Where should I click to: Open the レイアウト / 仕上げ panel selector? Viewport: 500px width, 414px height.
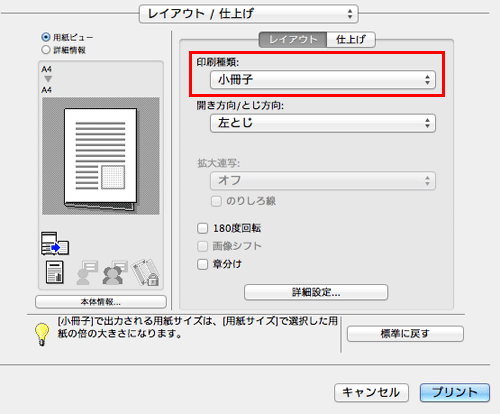click(249, 14)
